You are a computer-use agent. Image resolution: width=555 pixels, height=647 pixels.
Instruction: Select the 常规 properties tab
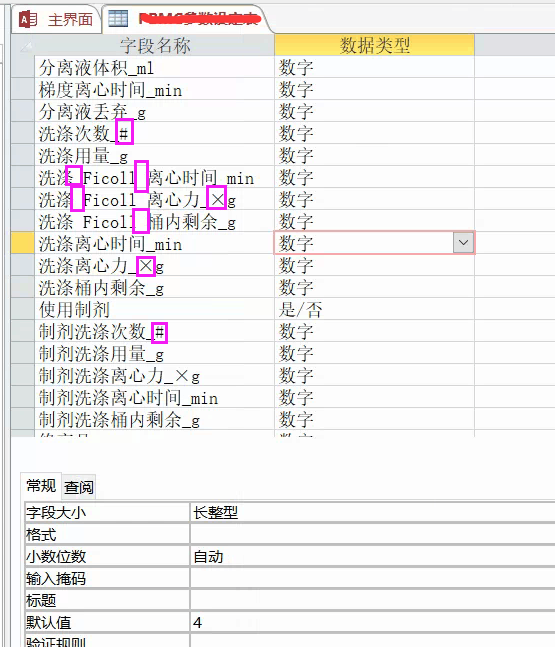click(41, 486)
